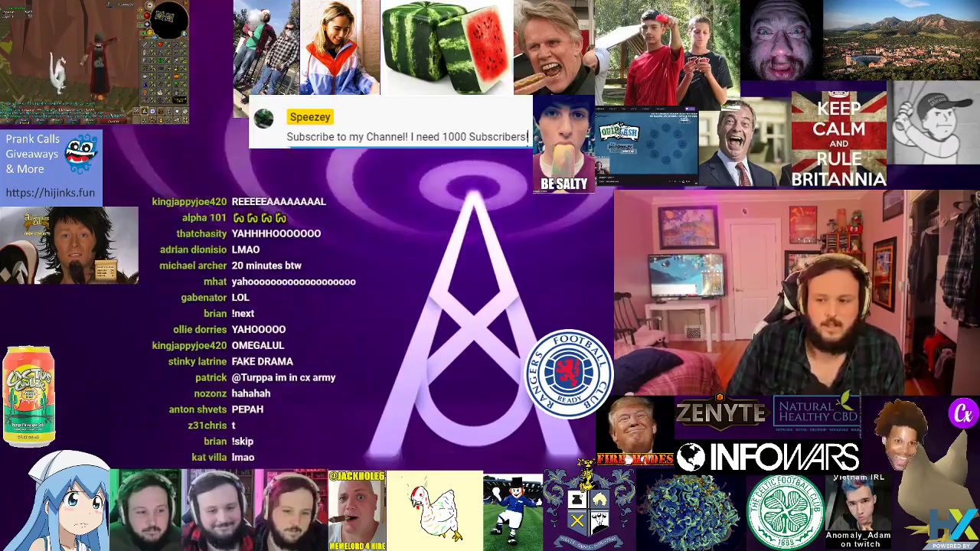Click the purple Cx circle icon

coord(963,414)
